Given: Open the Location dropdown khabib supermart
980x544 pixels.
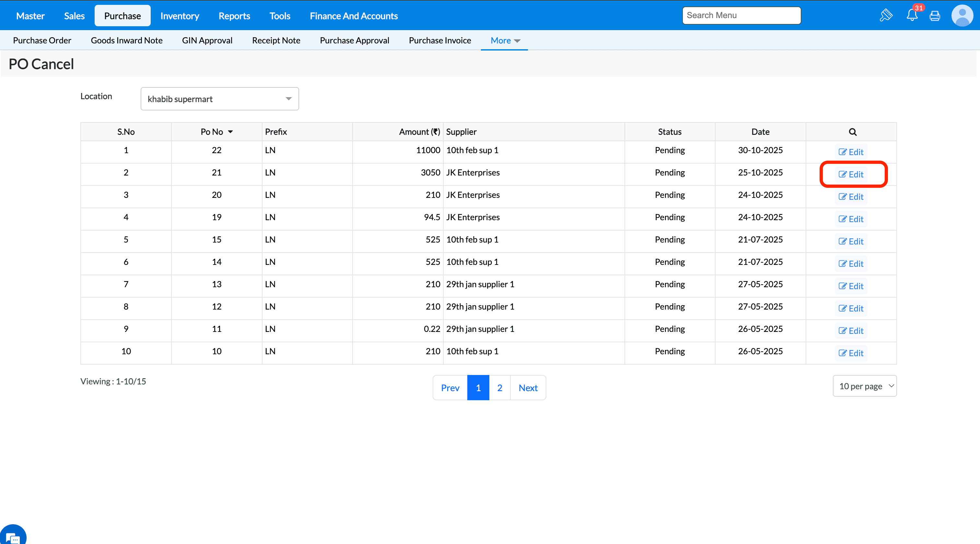Looking at the screenshot, I should 219,99.
